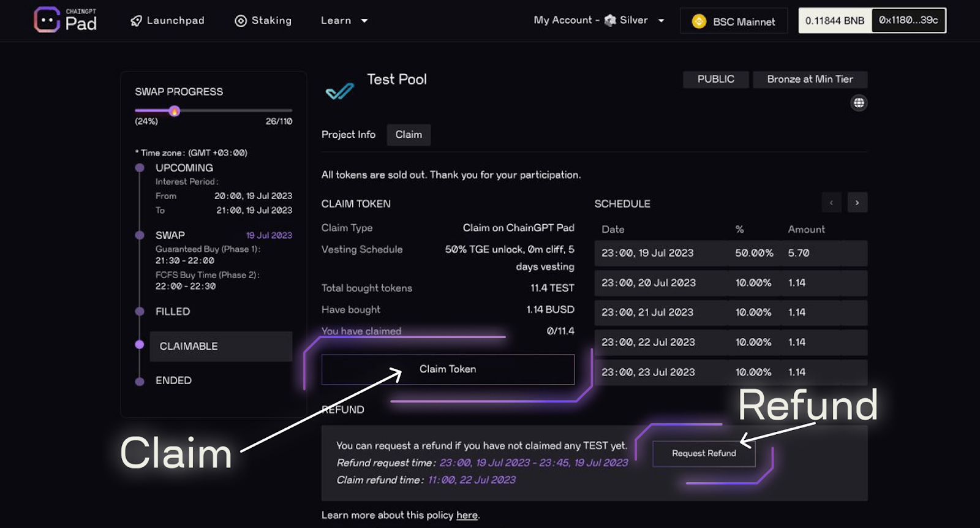Click the Test Pool checkmark logo
980x528 pixels.
pyautogui.click(x=340, y=91)
